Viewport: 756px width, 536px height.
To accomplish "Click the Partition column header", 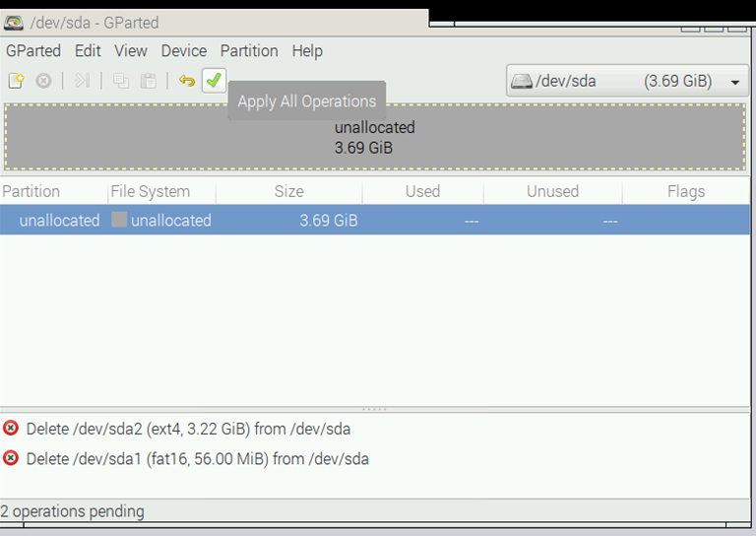I will pyautogui.click(x=53, y=191).
